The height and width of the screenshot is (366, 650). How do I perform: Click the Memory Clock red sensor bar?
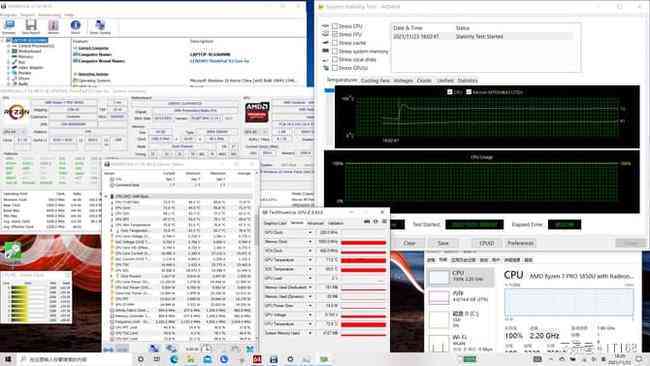364,242
